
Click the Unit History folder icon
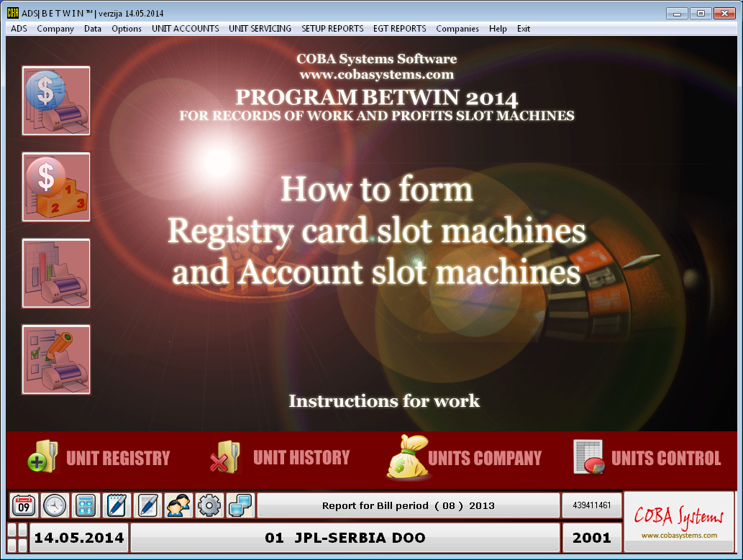[x=224, y=456]
